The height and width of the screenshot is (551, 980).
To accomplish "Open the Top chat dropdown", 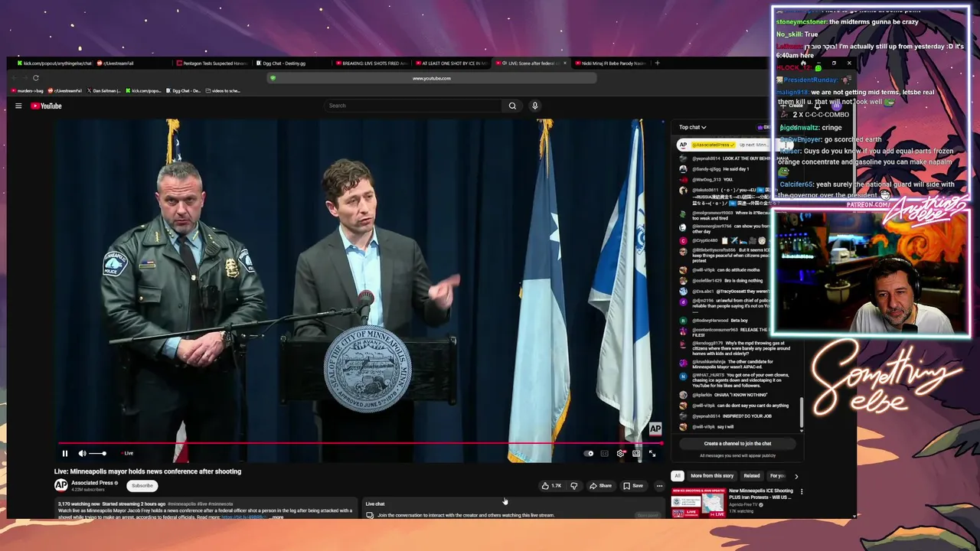I will coord(692,127).
